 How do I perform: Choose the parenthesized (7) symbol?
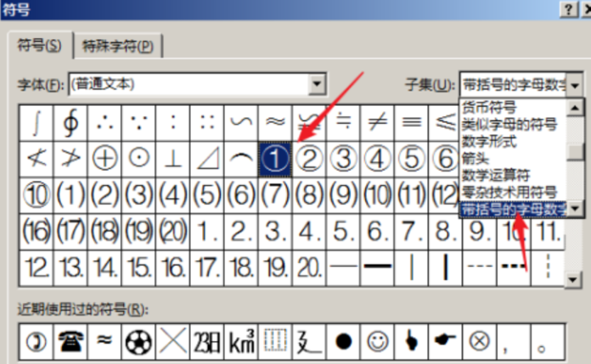pyautogui.click(x=275, y=194)
